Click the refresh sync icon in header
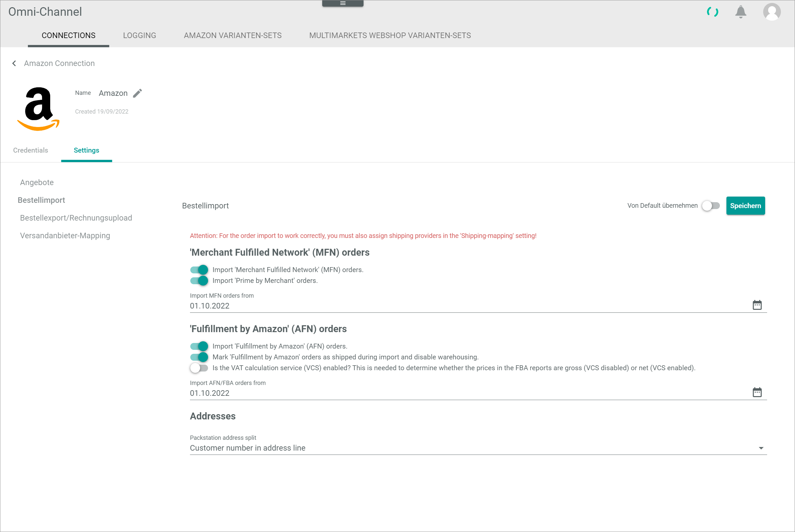This screenshot has width=795, height=532. (x=712, y=12)
